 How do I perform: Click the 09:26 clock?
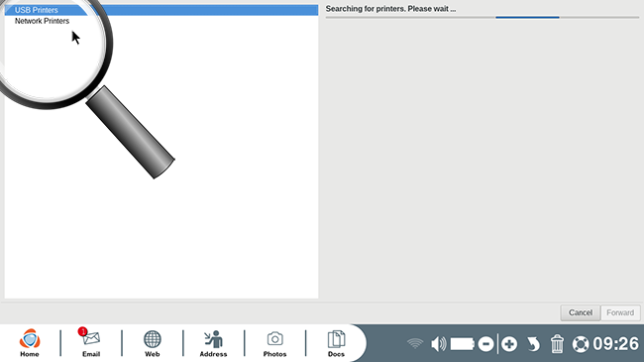[x=615, y=343]
